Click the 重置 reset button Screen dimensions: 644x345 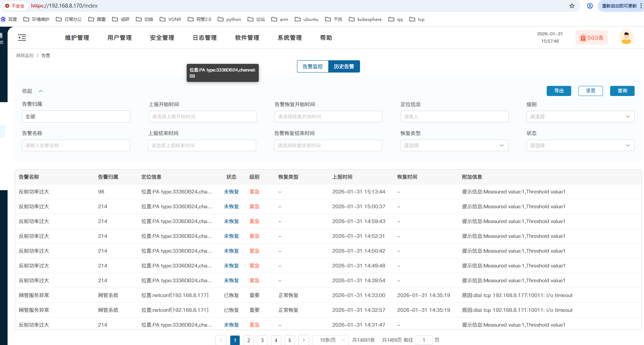[590, 91]
